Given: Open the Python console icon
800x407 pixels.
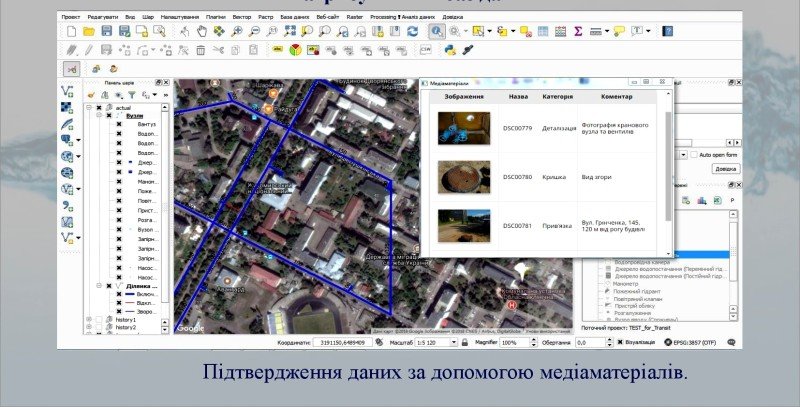Looking at the screenshot, I should [449, 49].
